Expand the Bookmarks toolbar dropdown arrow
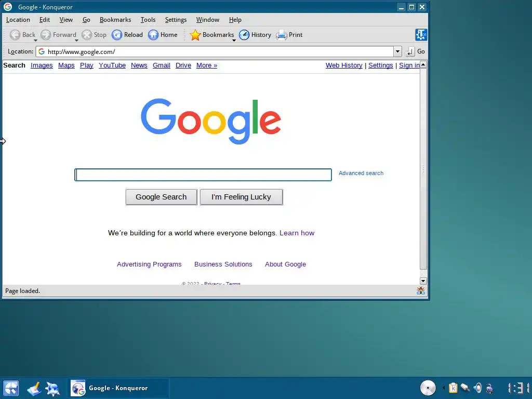 click(x=234, y=41)
